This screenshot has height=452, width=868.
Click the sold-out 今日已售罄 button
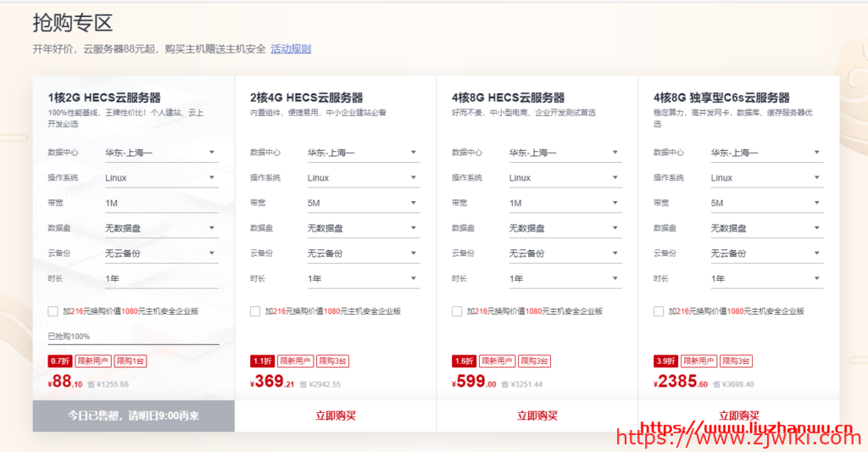point(133,416)
